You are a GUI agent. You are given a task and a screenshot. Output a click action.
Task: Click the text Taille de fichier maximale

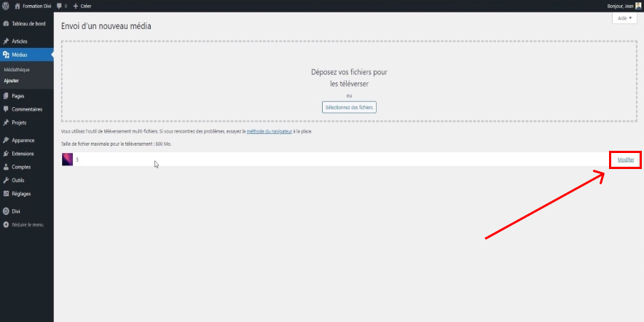[117, 144]
